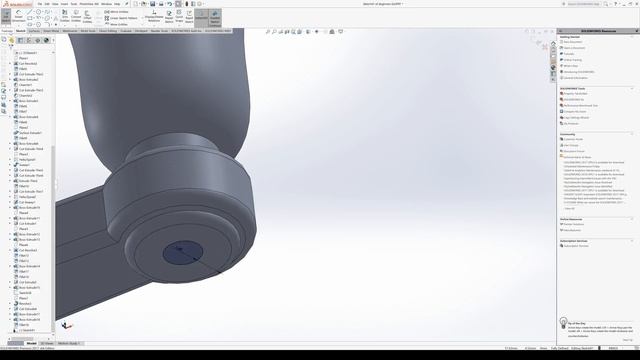Click Next Tip in Tip of the Day
This screenshot has height=360, width=640.
(x=627, y=340)
